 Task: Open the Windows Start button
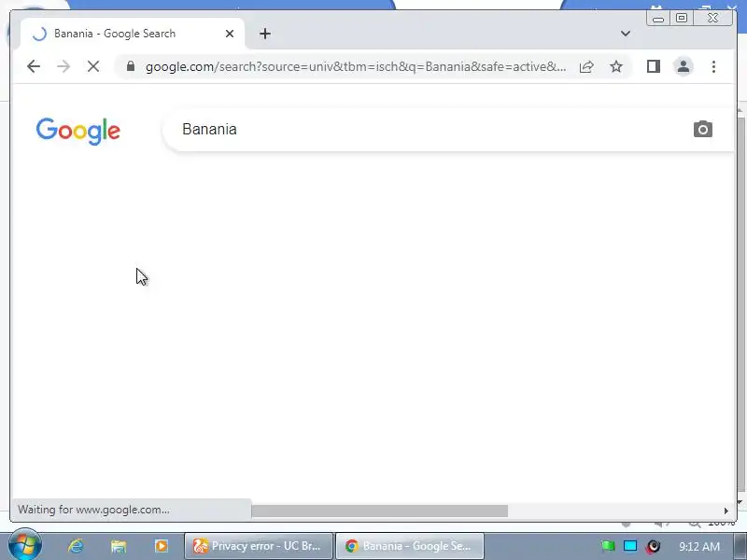click(x=25, y=545)
